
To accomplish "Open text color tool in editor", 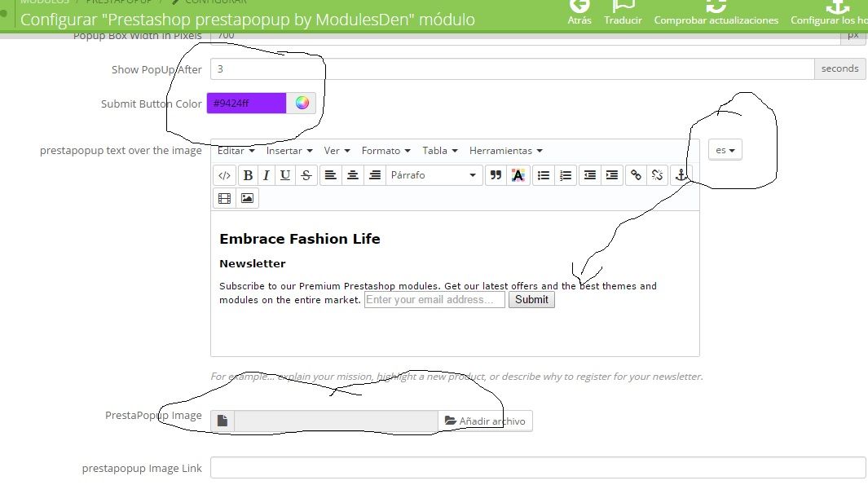I will pos(518,175).
